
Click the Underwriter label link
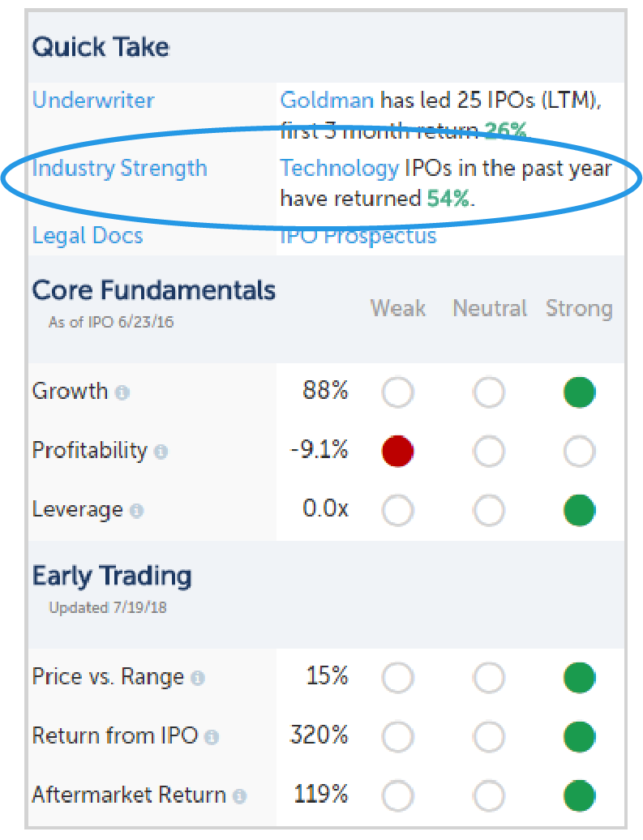point(93,101)
